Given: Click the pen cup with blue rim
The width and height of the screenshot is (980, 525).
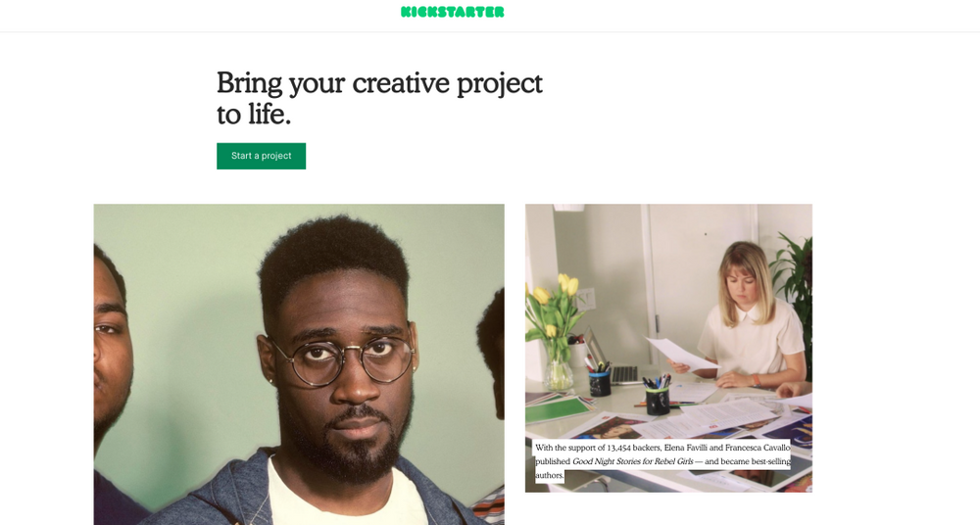Looking at the screenshot, I should (x=600, y=383).
